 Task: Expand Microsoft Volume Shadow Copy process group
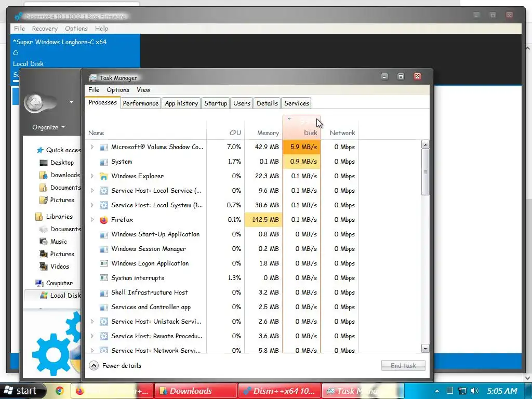pyautogui.click(x=92, y=147)
